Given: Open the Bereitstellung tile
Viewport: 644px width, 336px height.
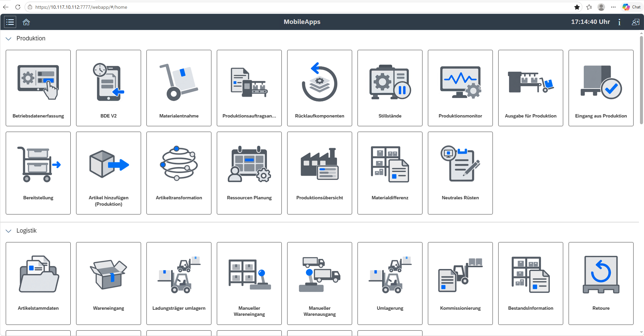Looking at the screenshot, I should tap(38, 173).
